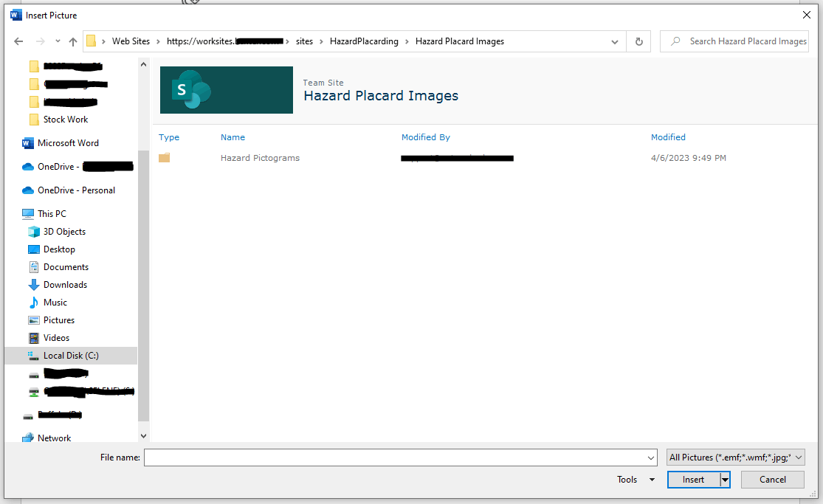Open Music folder in sidebar
Image resolution: width=823 pixels, height=504 pixels.
[55, 303]
